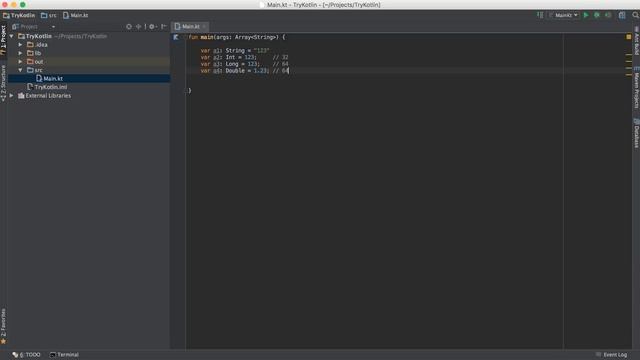Select the out folder row
Screen dimensions: 640x360
point(89,62)
